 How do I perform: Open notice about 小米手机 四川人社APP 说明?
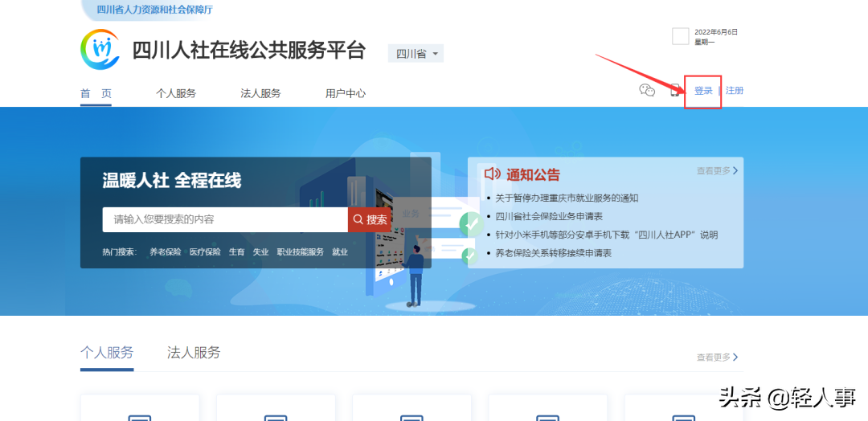[x=606, y=235]
